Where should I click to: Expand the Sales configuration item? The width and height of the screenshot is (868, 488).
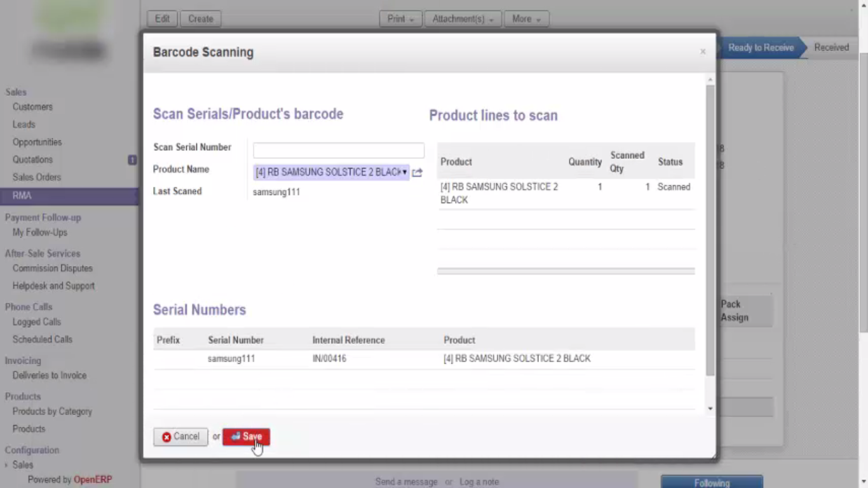tap(22, 465)
